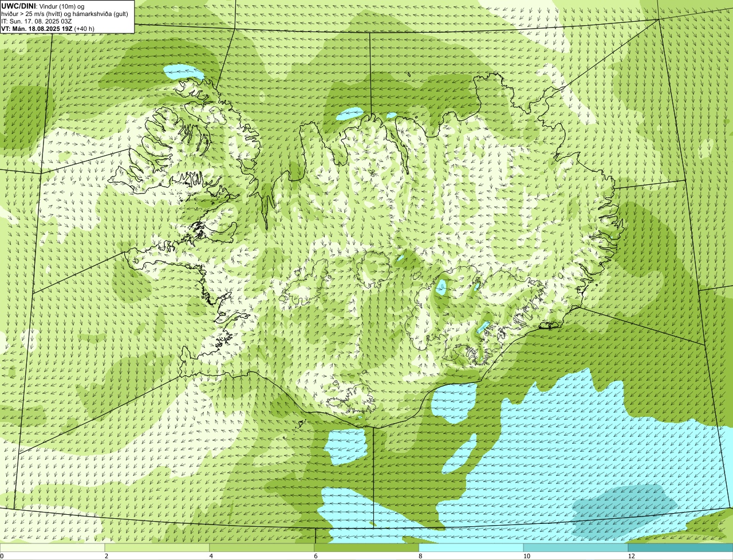Click the 'IT: Sun. 17. 08. 2025 03Z' line

click(36, 21)
